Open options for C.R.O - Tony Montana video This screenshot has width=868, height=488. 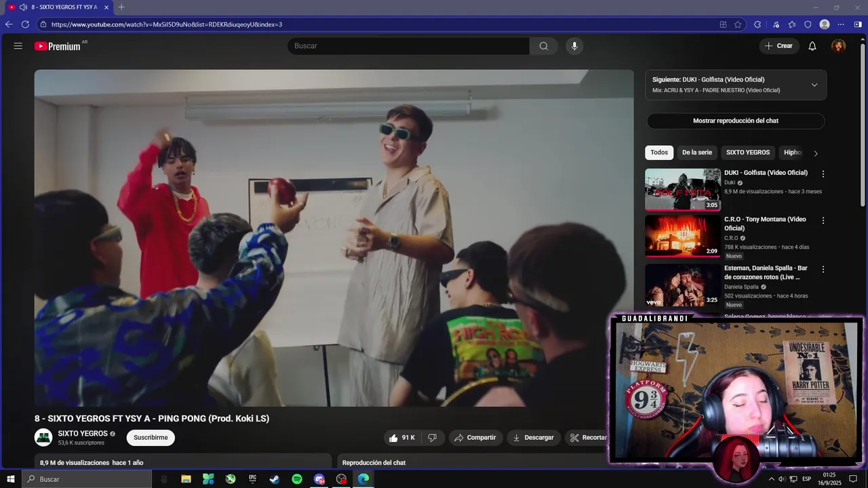pos(823,221)
